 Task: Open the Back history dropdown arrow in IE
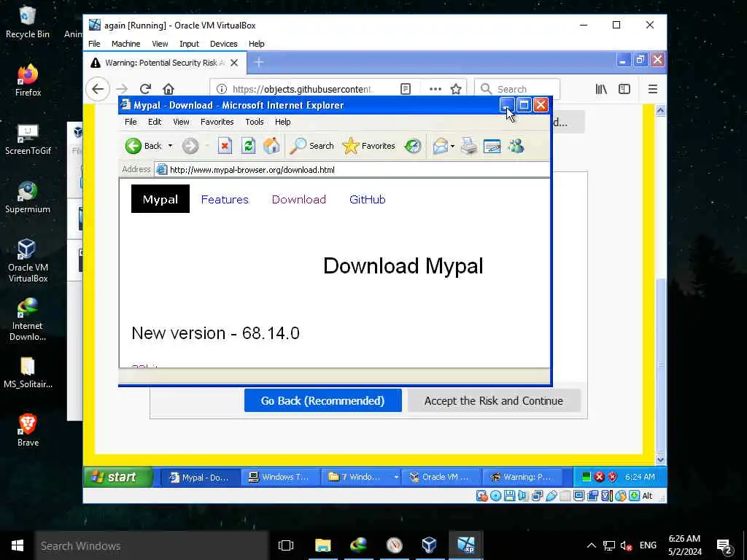coord(170,146)
